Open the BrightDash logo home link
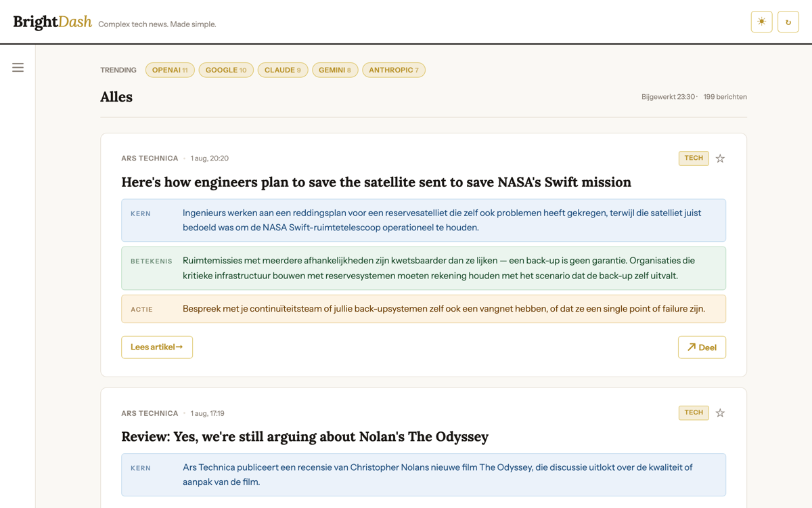Image resolution: width=812 pixels, height=508 pixels. click(x=52, y=22)
